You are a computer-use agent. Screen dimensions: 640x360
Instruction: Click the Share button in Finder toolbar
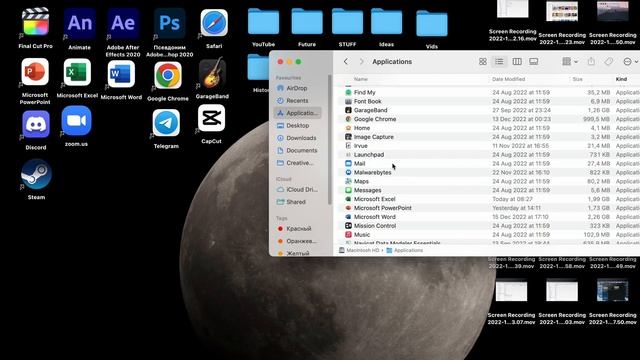[x=591, y=62]
